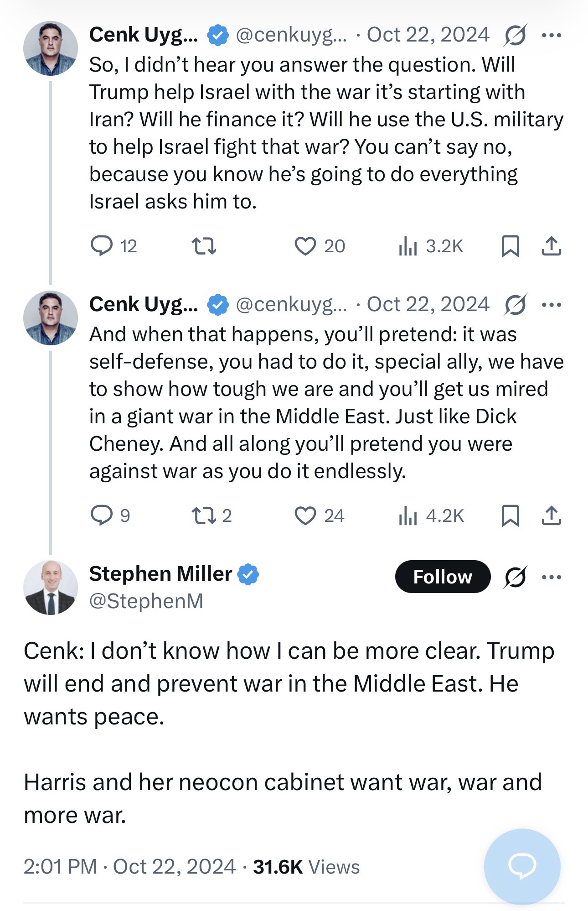
Task: Bookmark the first Cenk Uygur tweet
Action: [510, 246]
